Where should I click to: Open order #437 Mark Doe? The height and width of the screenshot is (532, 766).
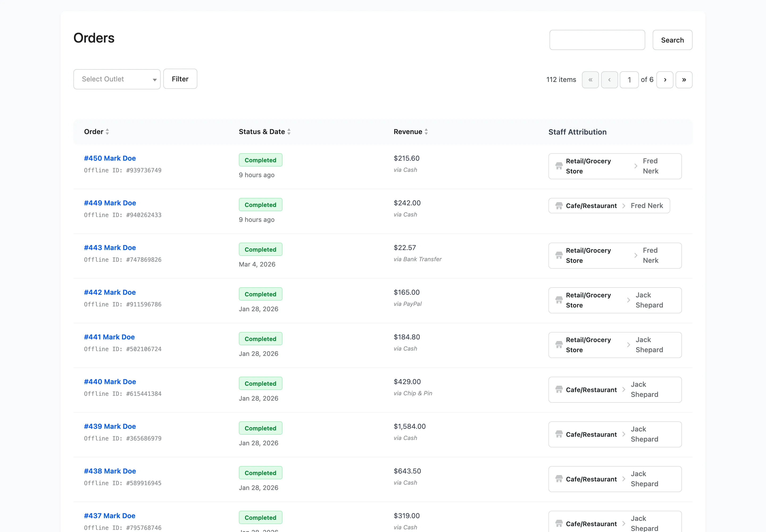pyautogui.click(x=109, y=516)
